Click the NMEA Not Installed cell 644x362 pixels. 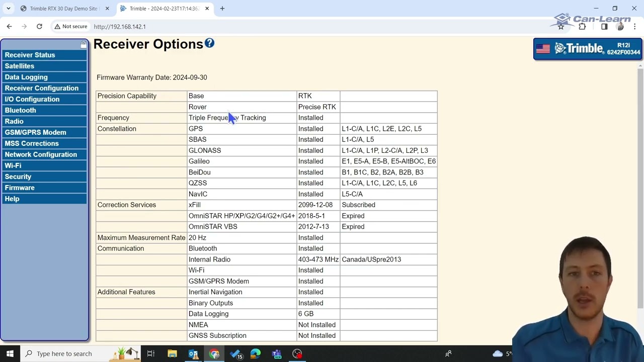pos(318,325)
